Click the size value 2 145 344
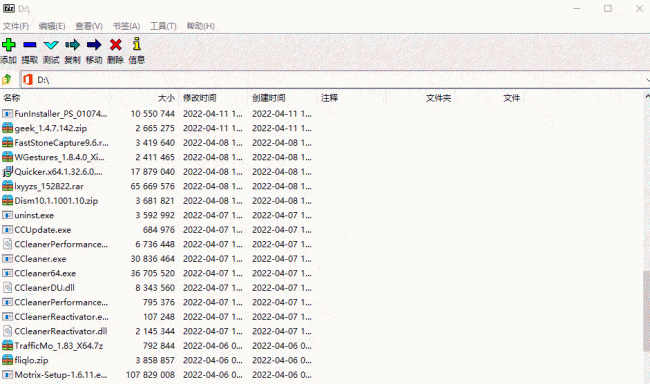The height and width of the screenshot is (384, 650). point(155,331)
